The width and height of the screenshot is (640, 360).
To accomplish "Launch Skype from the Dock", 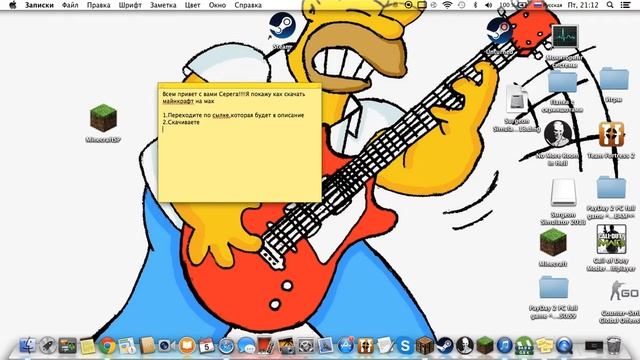I will point(405,346).
